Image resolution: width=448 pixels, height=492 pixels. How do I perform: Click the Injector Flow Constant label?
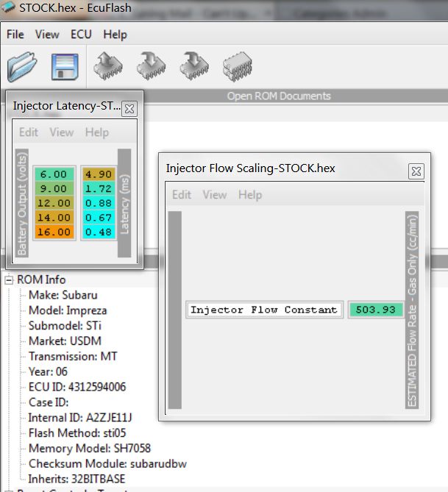(x=264, y=310)
